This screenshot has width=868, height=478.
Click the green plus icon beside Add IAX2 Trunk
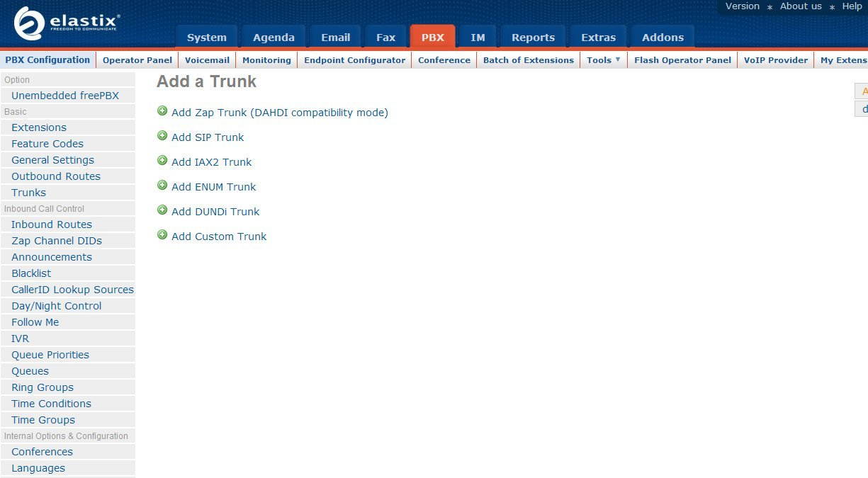(x=162, y=160)
